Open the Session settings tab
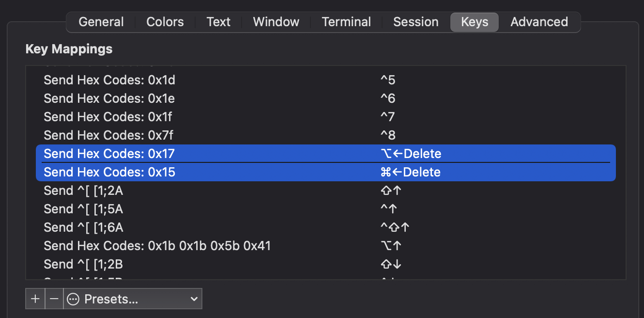 tap(415, 22)
